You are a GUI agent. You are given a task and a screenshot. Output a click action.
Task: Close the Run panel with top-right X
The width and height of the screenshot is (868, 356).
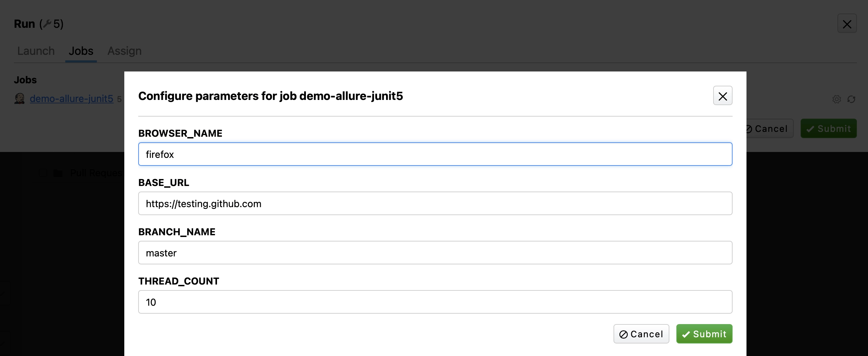point(847,24)
